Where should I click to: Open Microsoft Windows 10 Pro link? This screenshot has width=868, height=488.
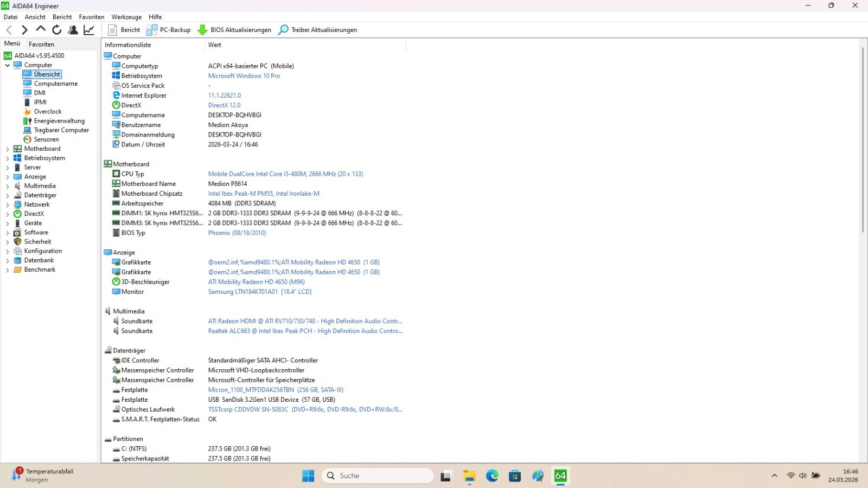[x=244, y=76]
